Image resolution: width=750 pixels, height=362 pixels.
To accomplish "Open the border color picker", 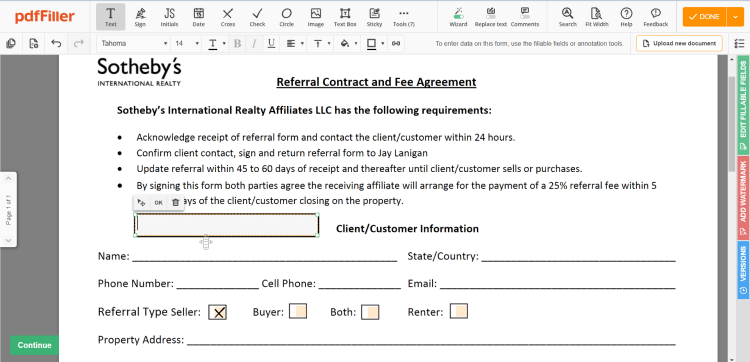I will click(x=375, y=44).
